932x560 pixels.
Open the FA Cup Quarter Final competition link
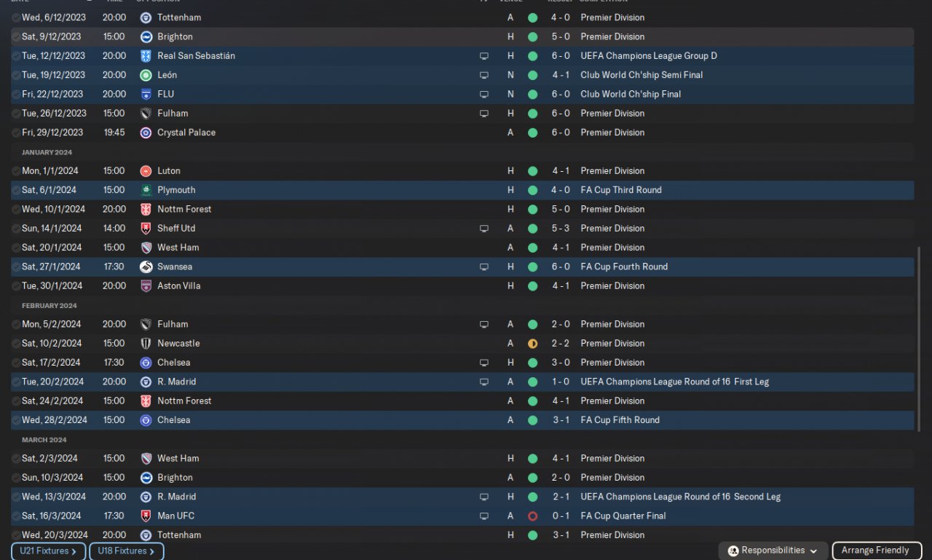(623, 516)
